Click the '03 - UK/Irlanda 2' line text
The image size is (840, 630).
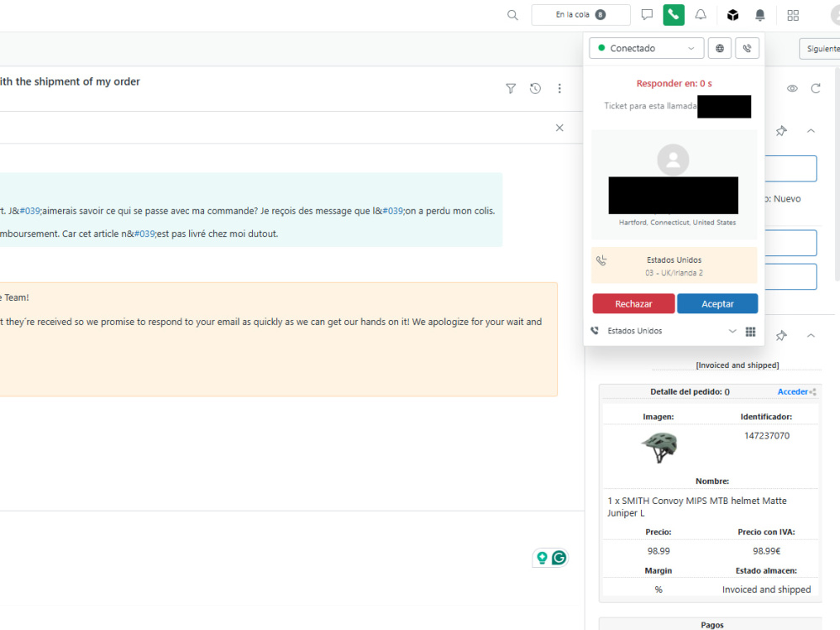point(674,273)
